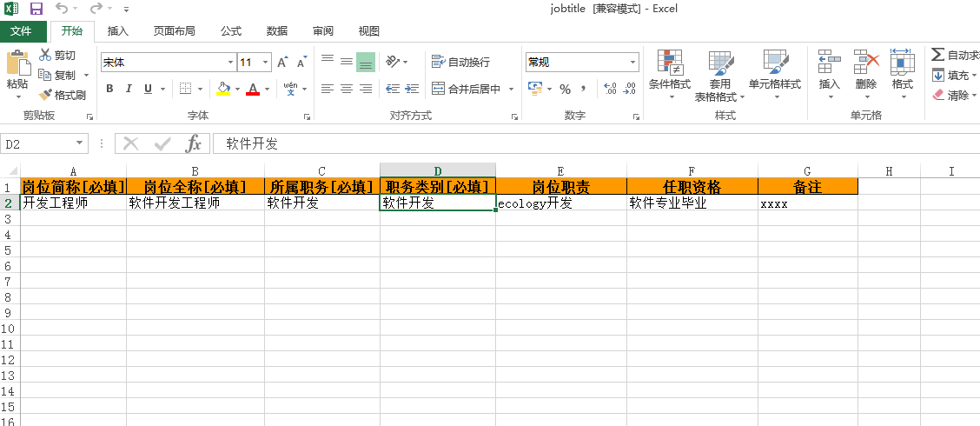Screen dimensions: 980x426
Task: Open the font name 宋体 dropdown
Action: [x=230, y=63]
